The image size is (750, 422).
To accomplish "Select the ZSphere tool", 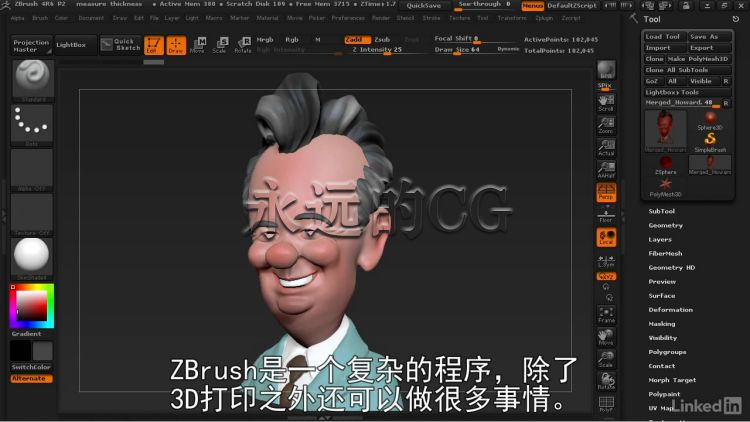I will pos(665,165).
